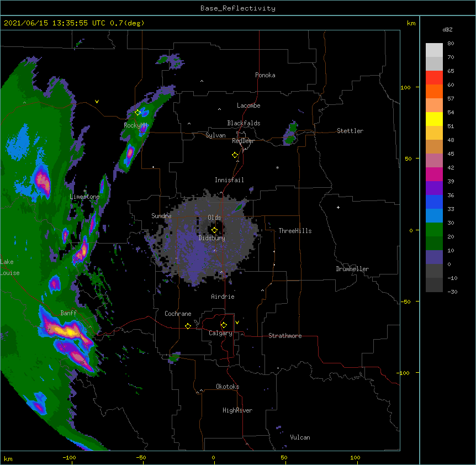Click the white asterisk marker east of Innisfail
The width and height of the screenshot is (476, 465).
(277, 167)
